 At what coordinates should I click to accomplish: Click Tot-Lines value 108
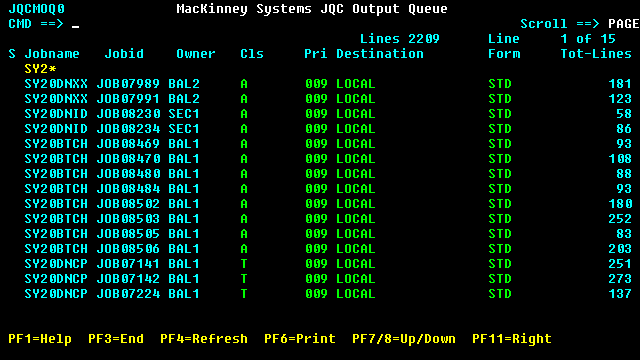click(x=620, y=159)
